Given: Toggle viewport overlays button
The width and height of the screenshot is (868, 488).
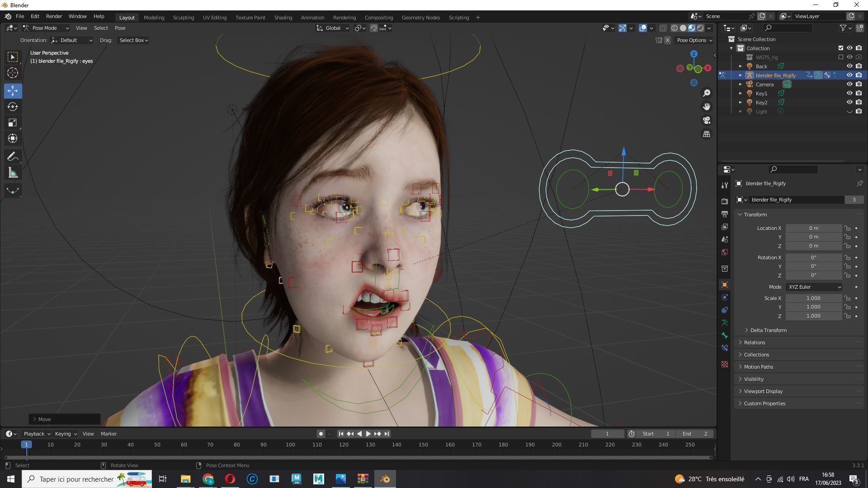Looking at the screenshot, I should [643, 28].
